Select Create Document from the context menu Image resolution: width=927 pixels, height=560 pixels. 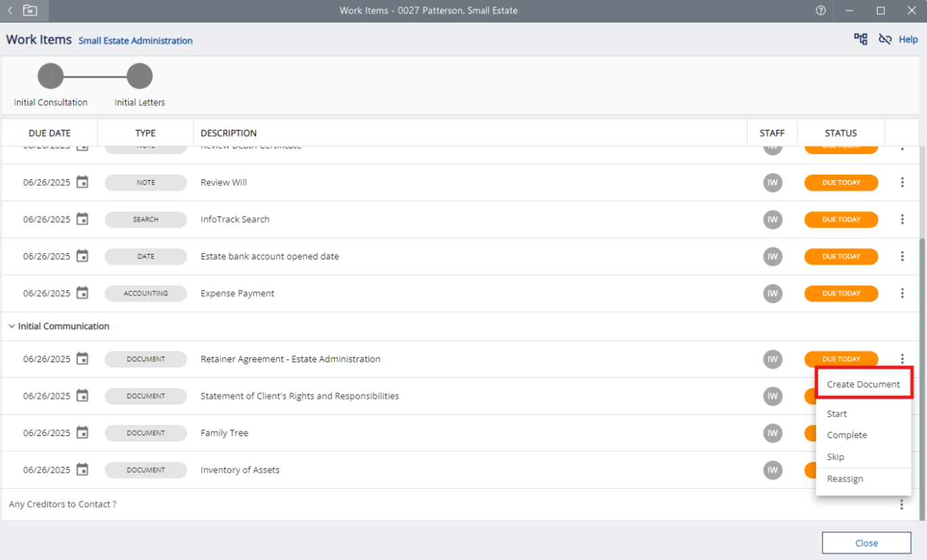click(863, 384)
